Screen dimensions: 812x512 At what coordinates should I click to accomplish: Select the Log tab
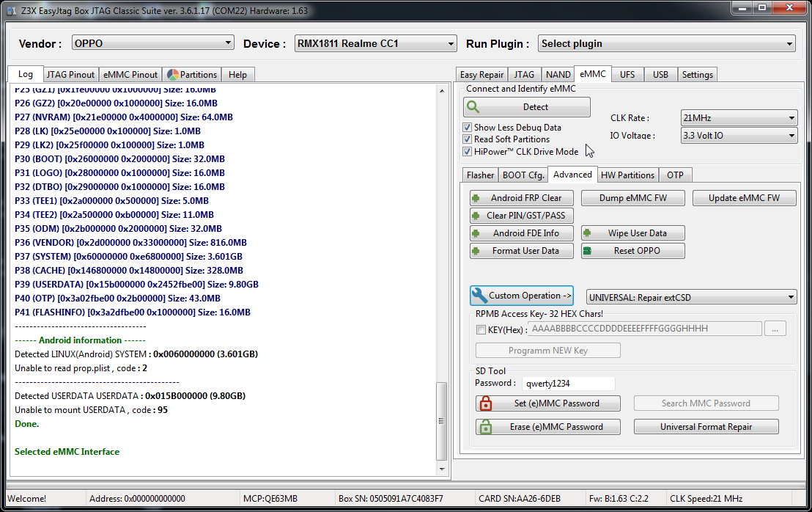tap(26, 74)
